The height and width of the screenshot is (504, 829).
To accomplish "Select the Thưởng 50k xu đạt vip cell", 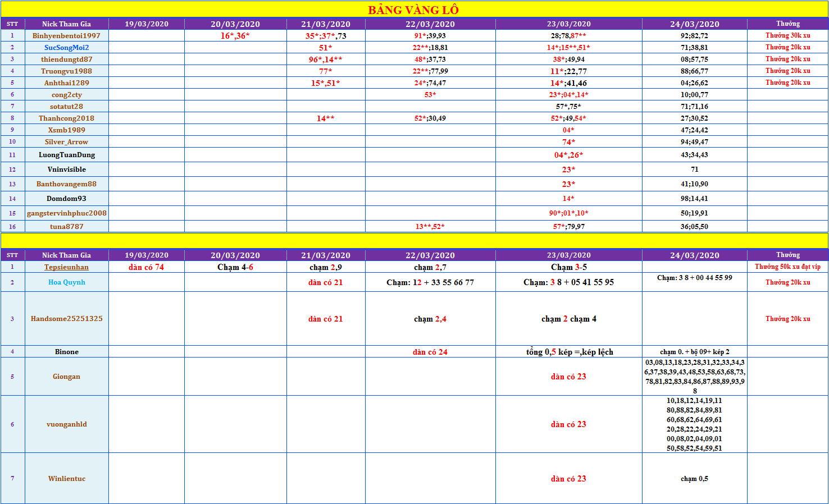I will [787, 267].
